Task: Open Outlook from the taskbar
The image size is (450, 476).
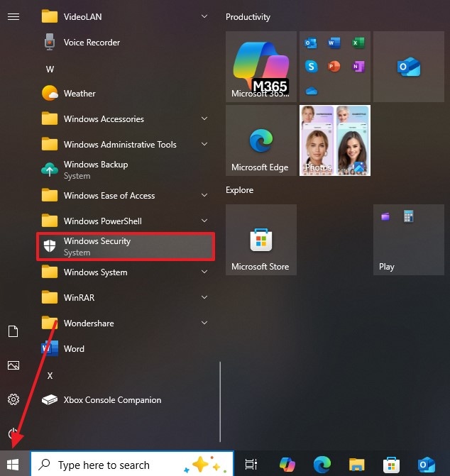Action: point(427,464)
